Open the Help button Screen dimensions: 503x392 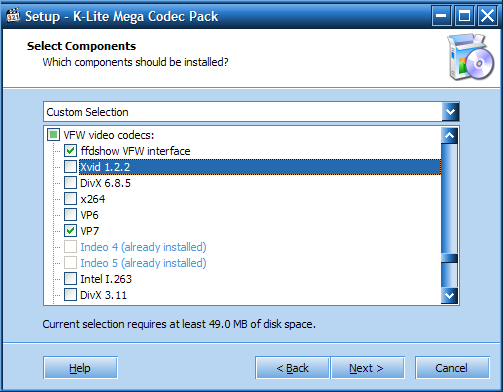[x=80, y=368]
